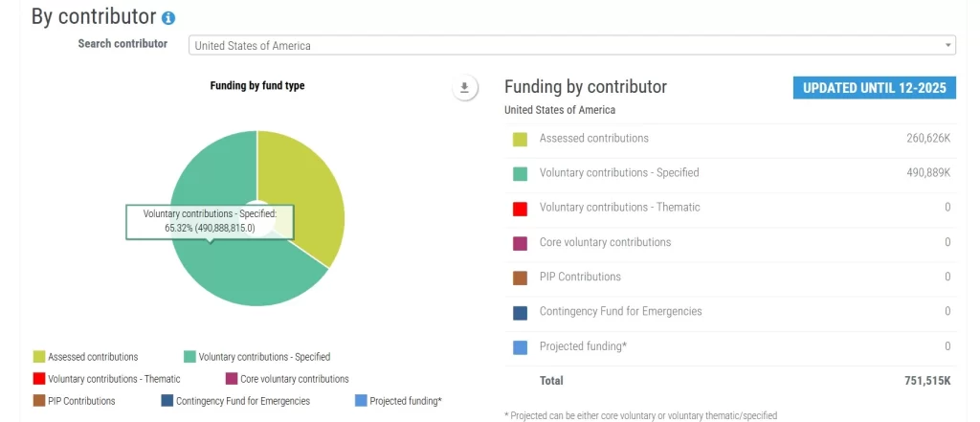Toggle Projected funding legend entry
Image resolution: width=980 pixels, height=422 pixels.
point(398,401)
